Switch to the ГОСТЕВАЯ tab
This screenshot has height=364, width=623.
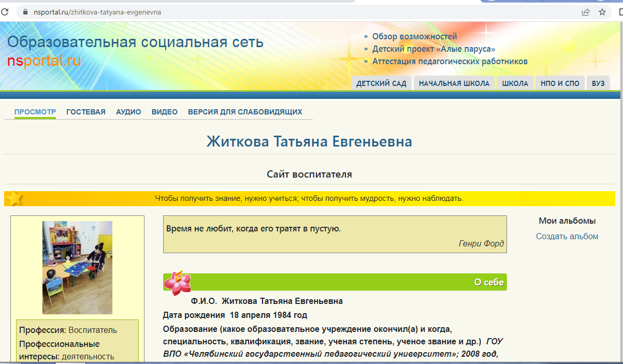[86, 112]
